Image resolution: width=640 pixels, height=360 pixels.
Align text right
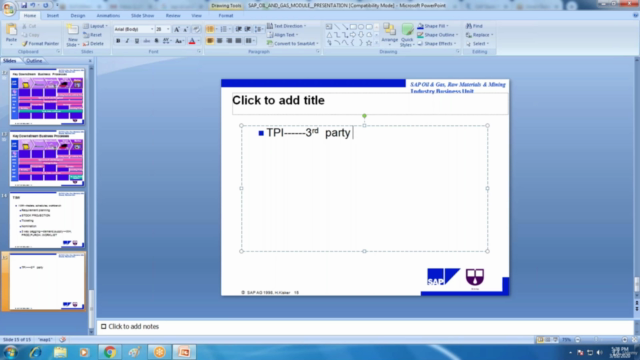229,41
